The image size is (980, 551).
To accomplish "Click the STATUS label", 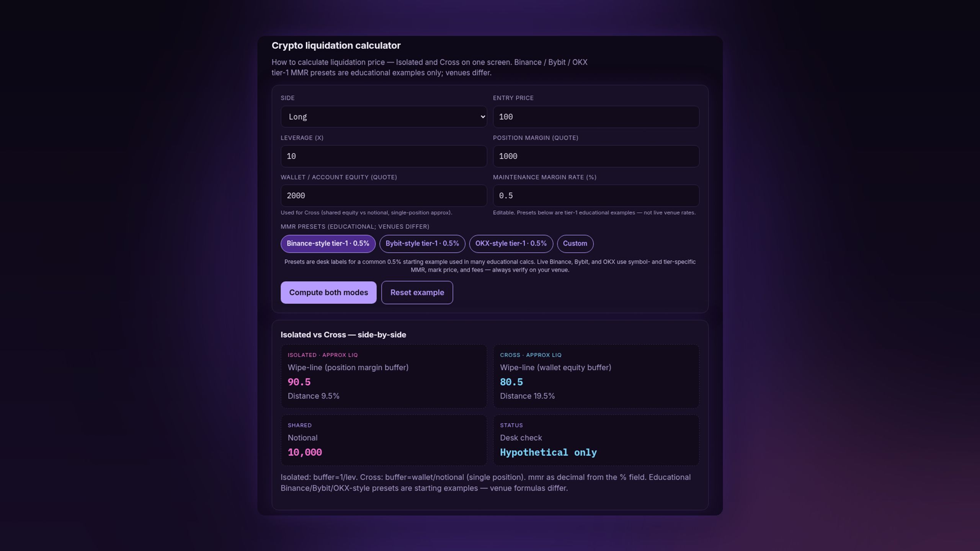I will point(511,425).
